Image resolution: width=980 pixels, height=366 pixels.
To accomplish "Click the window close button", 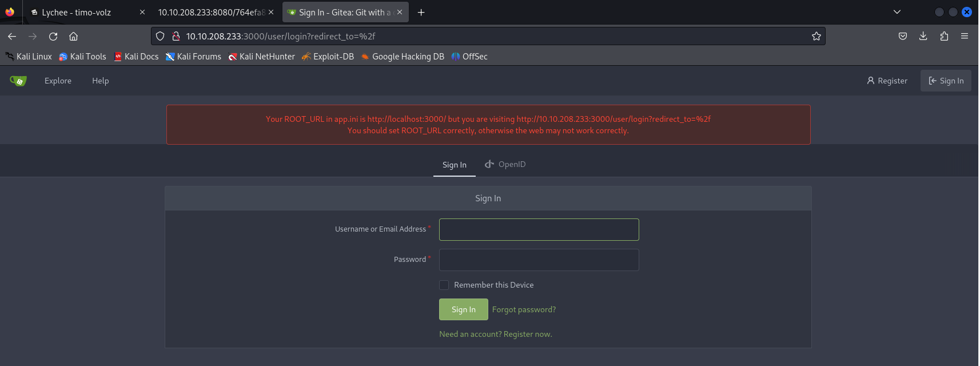I will coord(967,12).
